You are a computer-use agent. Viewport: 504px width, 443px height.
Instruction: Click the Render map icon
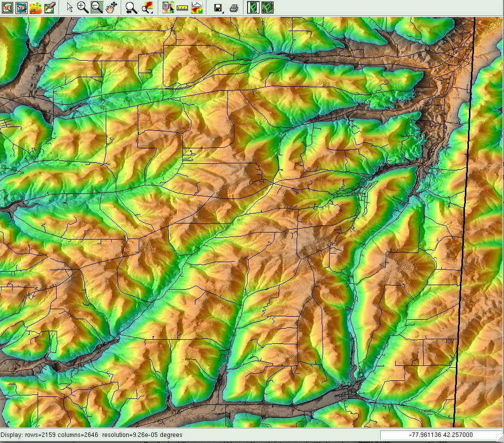(35, 8)
